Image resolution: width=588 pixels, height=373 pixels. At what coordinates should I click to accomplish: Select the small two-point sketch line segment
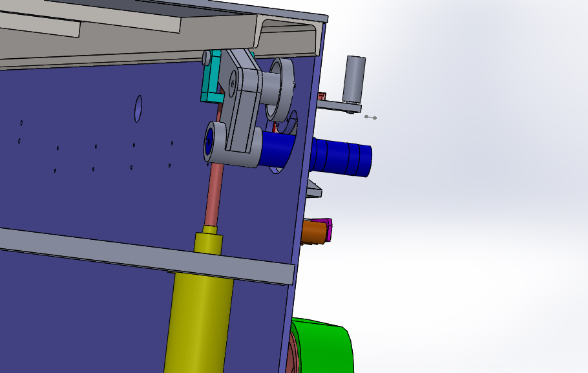pyautogui.click(x=370, y=118)
